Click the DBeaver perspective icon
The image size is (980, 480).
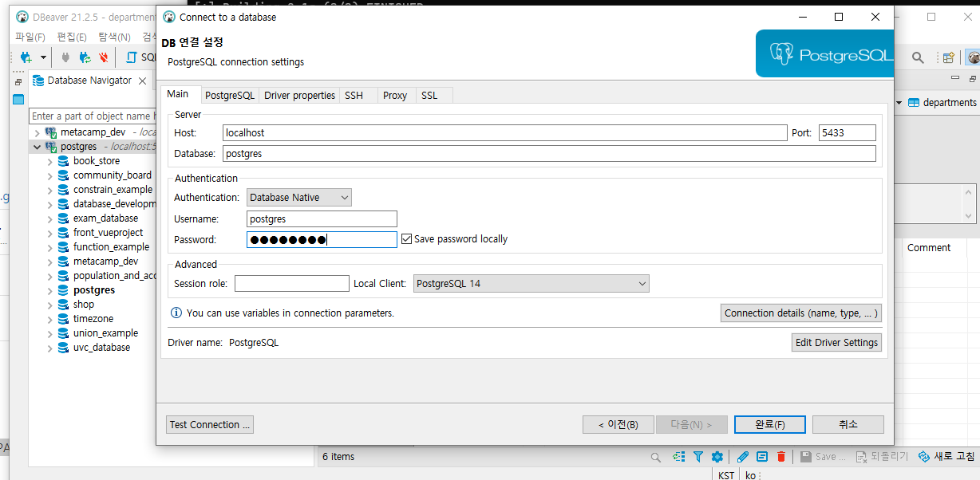pyautogui.click(x=973, y=57)
